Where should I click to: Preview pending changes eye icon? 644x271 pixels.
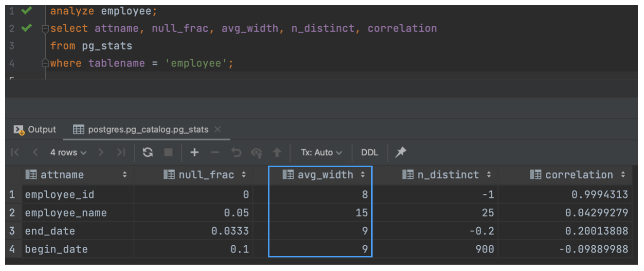257,152
